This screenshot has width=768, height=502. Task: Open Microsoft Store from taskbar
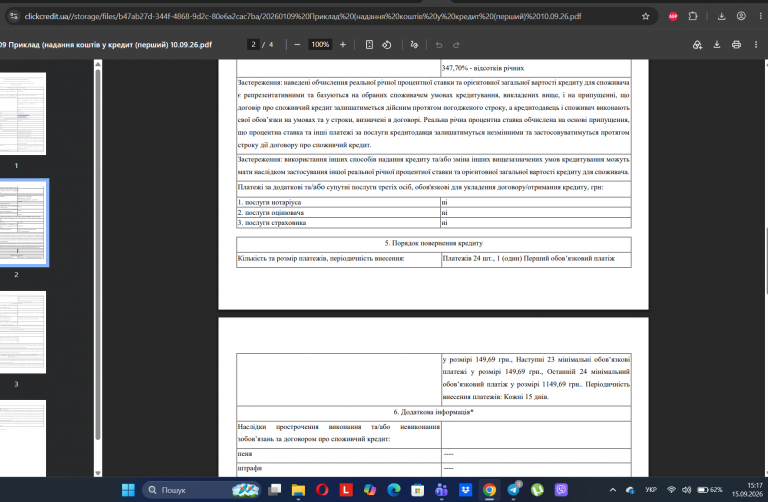(417, 490)
